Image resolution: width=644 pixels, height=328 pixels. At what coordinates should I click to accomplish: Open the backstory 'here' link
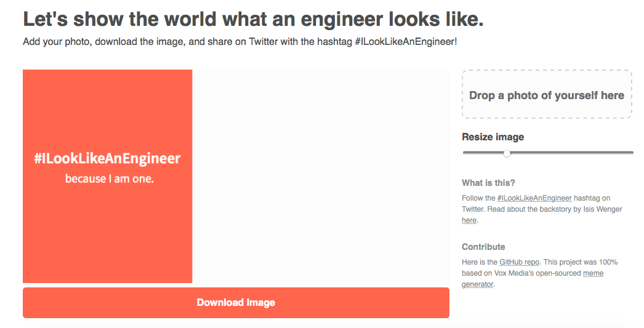[469, 220]
